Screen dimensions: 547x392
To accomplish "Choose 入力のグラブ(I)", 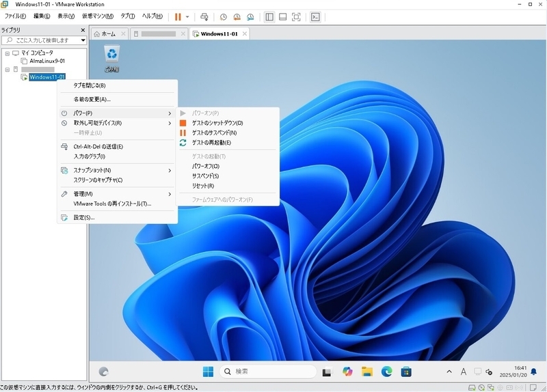I will tap(117, 156).
